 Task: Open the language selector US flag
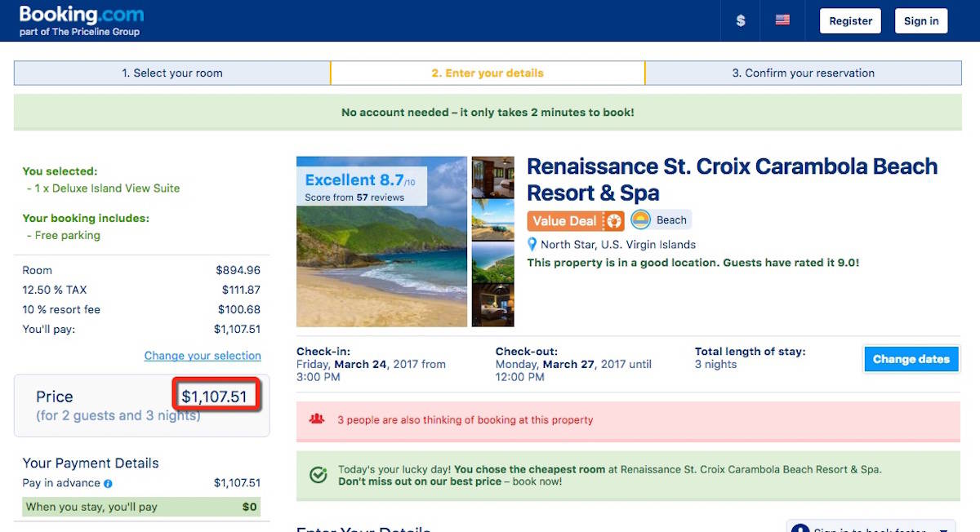(782, 20)
